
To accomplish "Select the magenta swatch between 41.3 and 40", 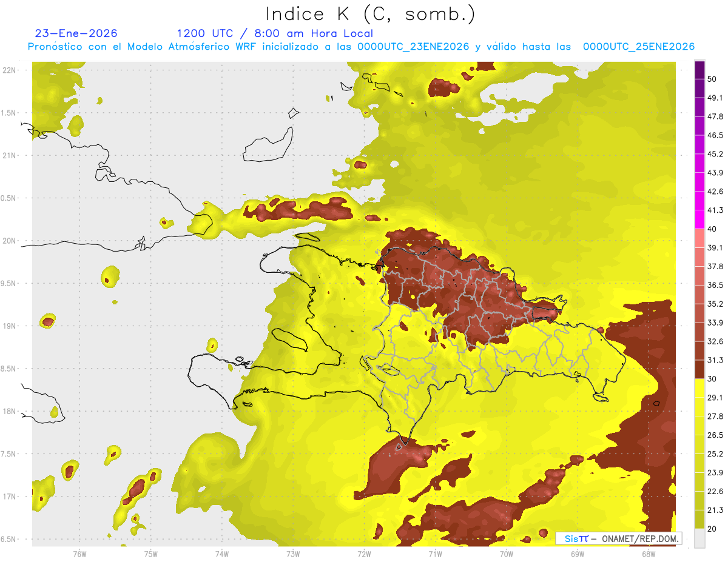I will [699, 219].
